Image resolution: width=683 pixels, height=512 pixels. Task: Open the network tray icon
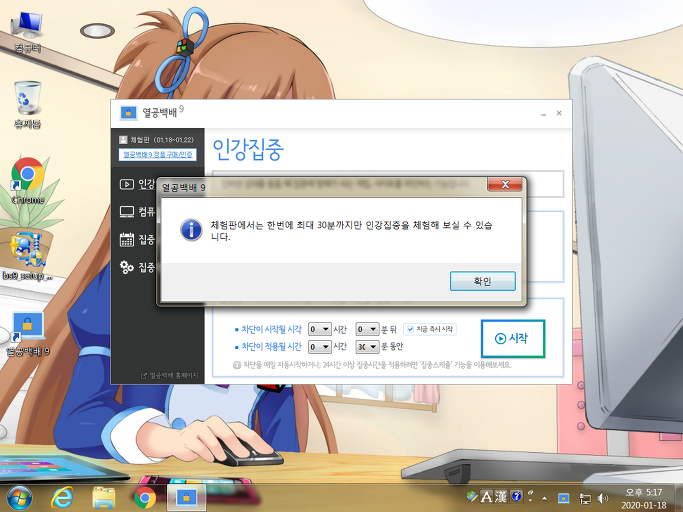tap(585, 498)
